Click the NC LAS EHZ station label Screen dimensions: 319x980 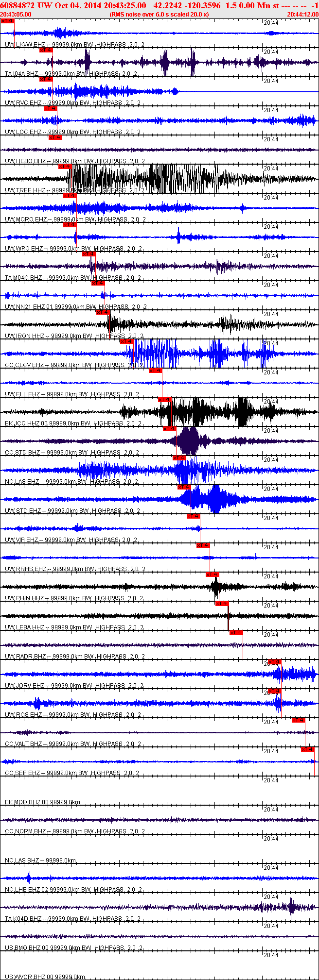pyautogui.click(x=71, y=482)
